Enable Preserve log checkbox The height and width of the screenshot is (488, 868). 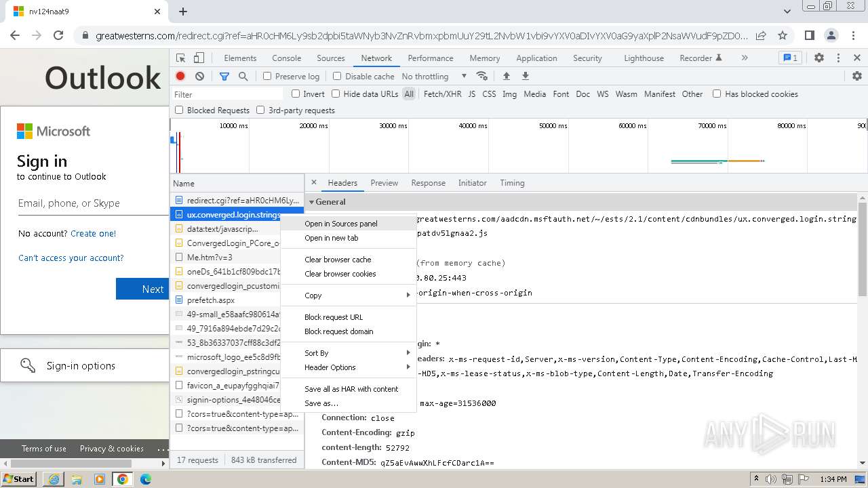pyautogui.click(x=267, y=77)
